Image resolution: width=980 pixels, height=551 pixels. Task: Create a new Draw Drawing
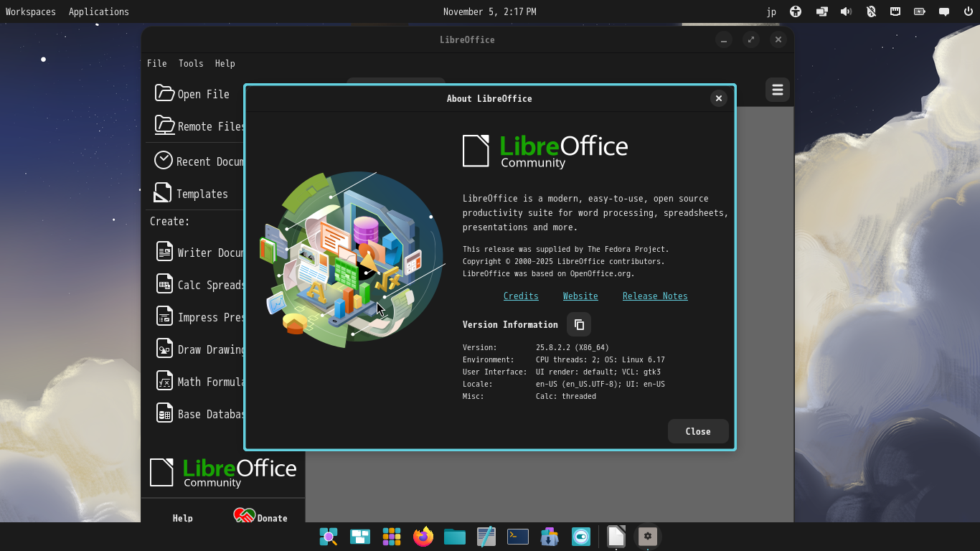tap(195, 349)
